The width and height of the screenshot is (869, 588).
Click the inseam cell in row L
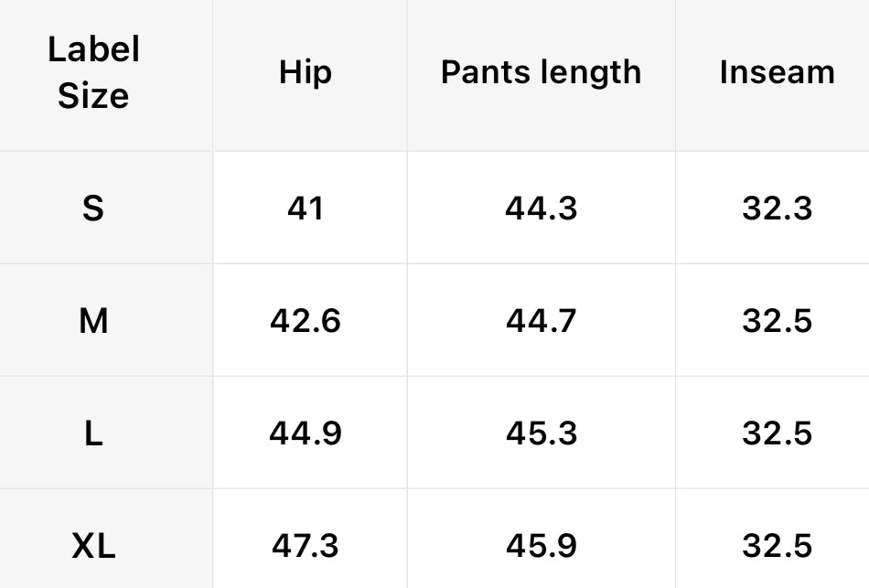777,433
